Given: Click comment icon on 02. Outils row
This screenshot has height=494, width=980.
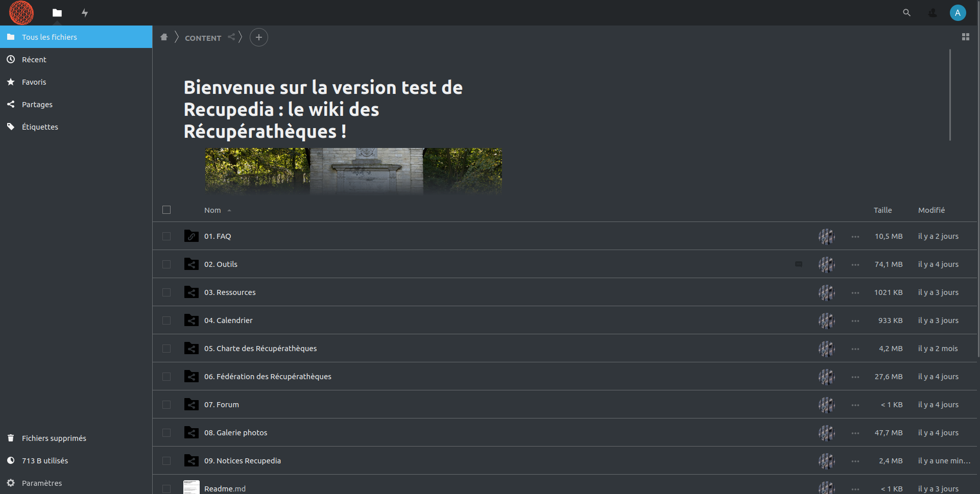Looking at the screenshot, I should 799,264.
